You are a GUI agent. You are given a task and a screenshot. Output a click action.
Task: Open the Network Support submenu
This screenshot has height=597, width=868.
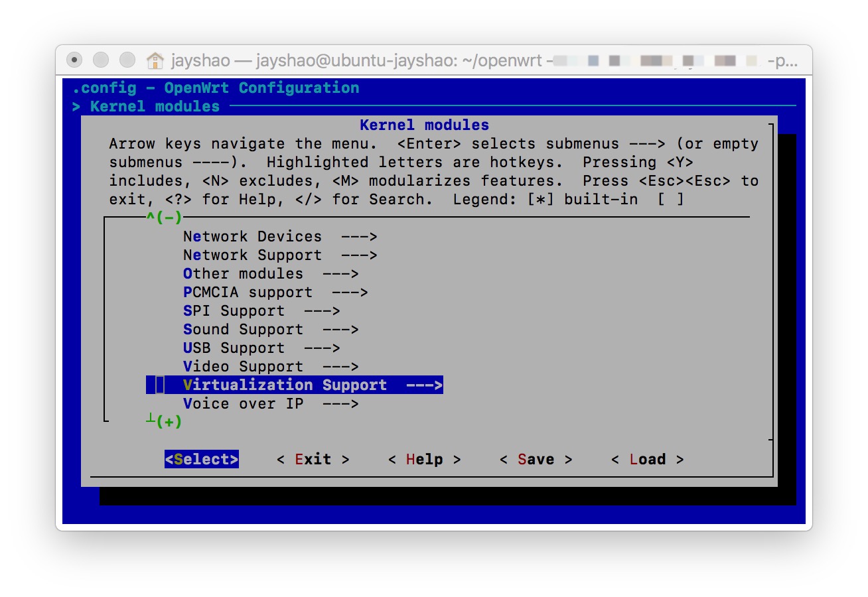tap(252, 255)
